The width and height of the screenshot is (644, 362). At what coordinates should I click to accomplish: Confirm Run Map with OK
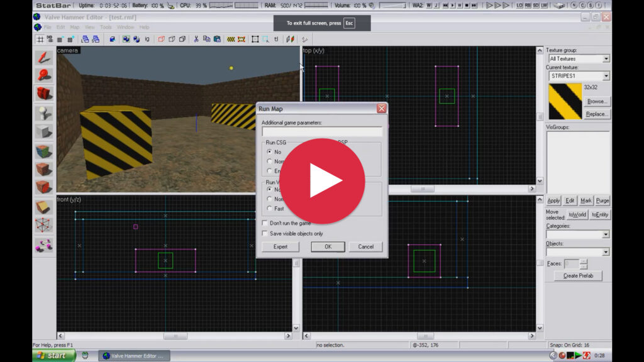(x=328, y=246)
